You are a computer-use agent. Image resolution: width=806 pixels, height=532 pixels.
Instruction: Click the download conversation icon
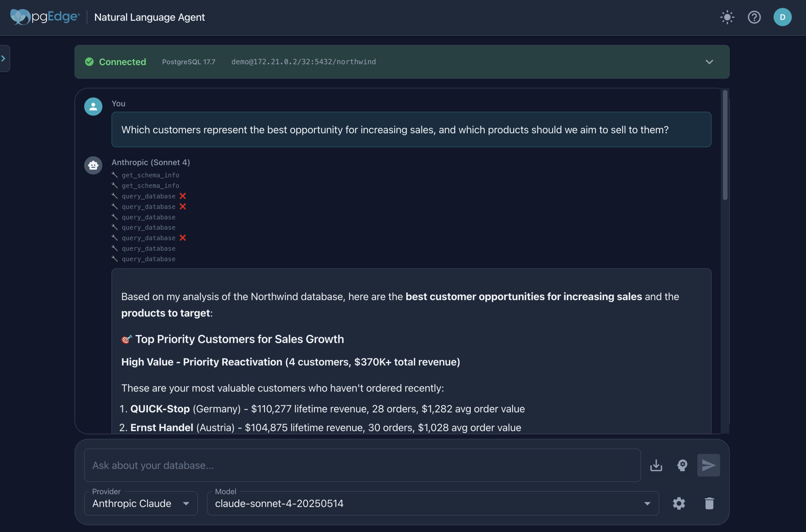[656, 465]
